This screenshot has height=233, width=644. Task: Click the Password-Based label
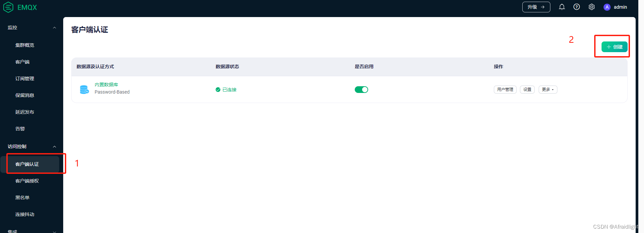[112, 92]
